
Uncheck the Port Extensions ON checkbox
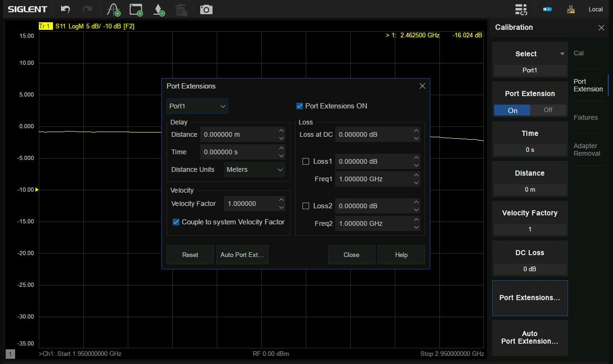click(299, 106)
